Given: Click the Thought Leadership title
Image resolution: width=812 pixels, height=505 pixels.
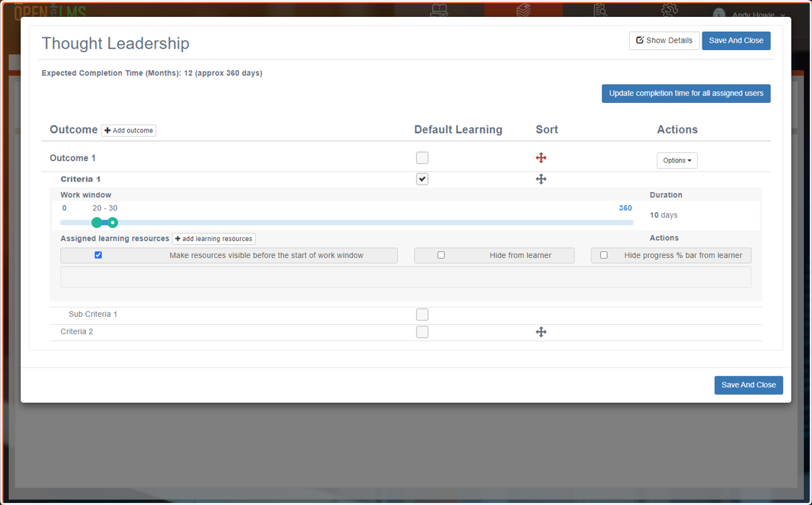Looking at the screenshot, I should point(116,43).
